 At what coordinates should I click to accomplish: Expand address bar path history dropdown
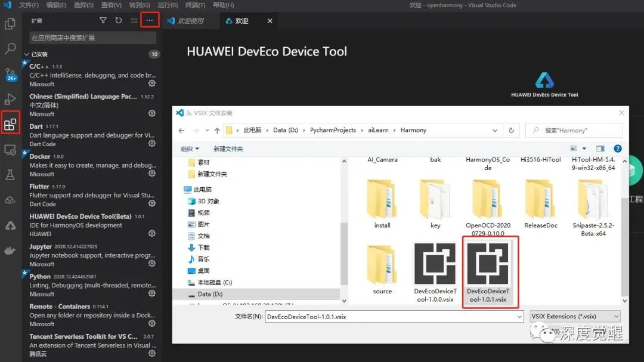(495, 130)
